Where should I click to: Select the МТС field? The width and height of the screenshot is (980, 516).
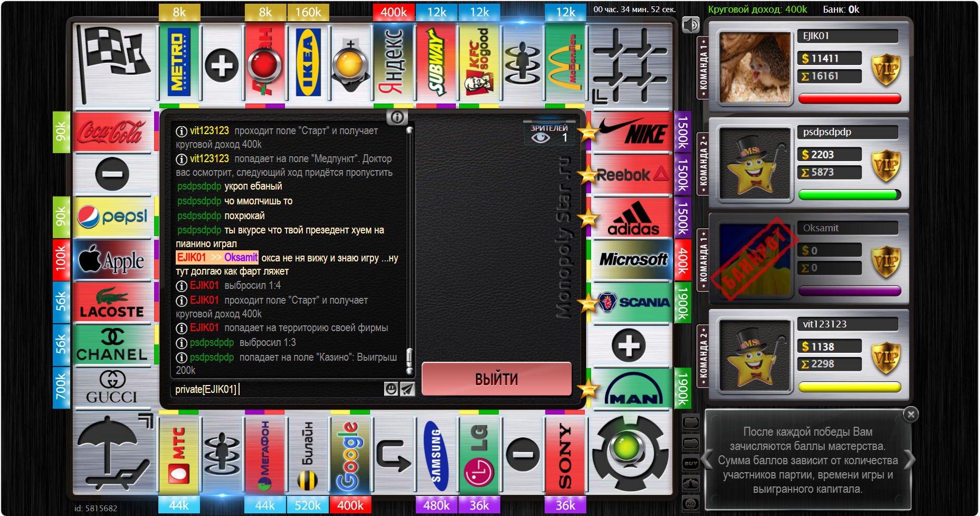(x=179, y=455)
